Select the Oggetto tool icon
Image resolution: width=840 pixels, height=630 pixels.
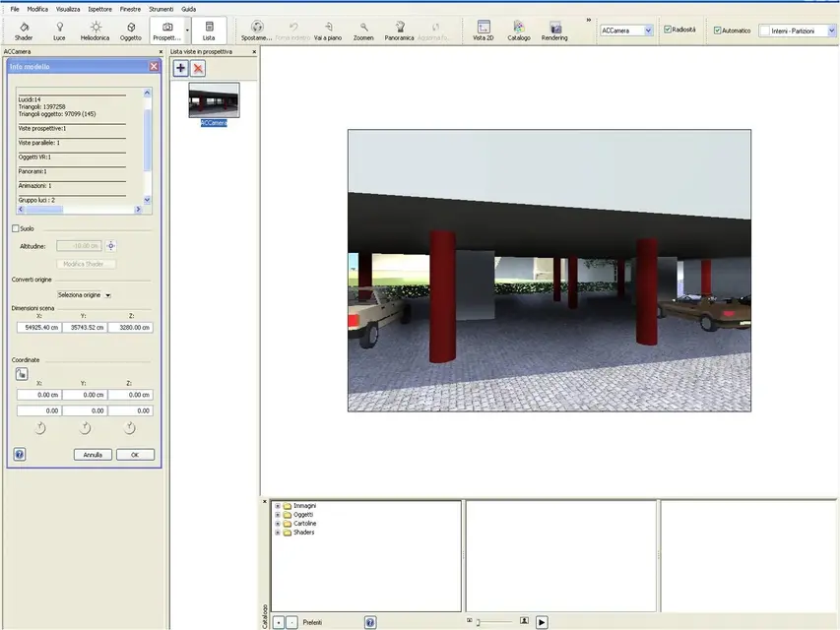pos(130,31)
